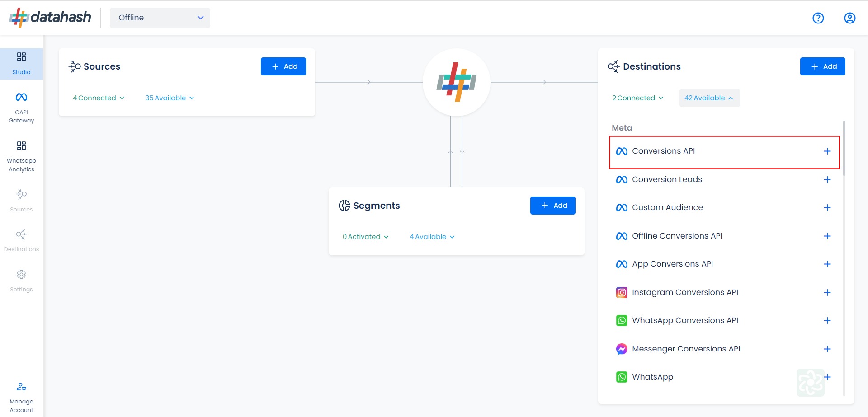Click the datahash logo
Screen dimensions: 868x417
point(50,18)
